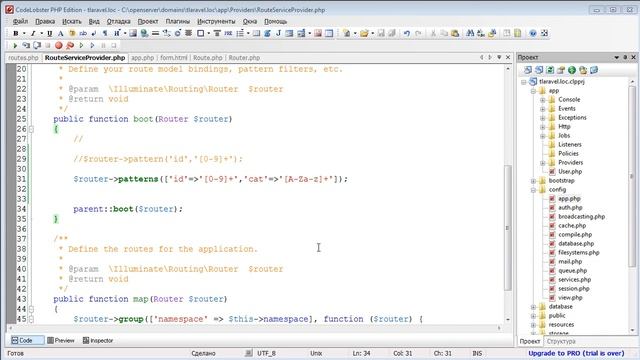Open the Плагины menu
The image size is (640, 360).
click(178, 21)
